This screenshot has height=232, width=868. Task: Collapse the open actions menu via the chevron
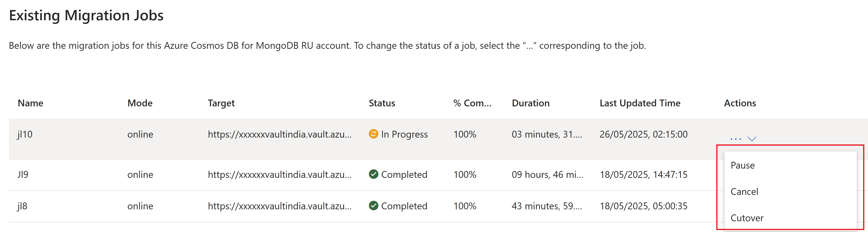(x=752, y=138)
